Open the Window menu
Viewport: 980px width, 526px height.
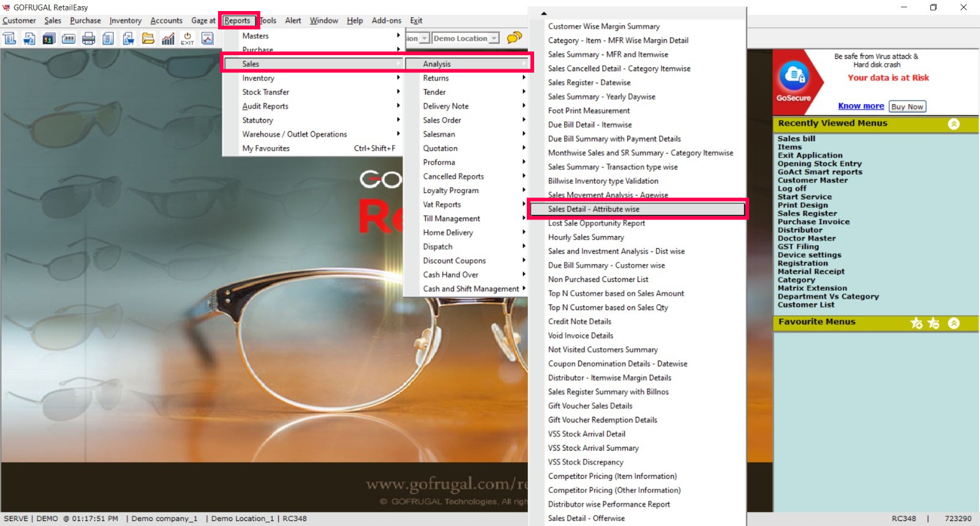point(324,20)
